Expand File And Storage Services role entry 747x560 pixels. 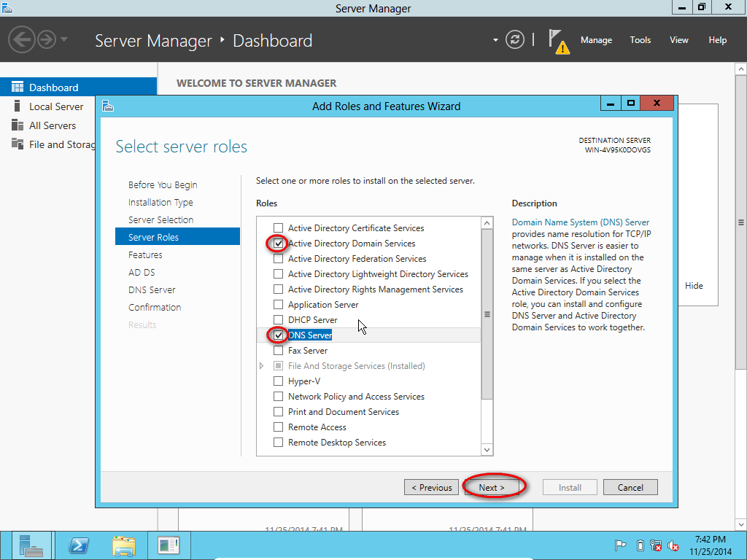point(262,365)
